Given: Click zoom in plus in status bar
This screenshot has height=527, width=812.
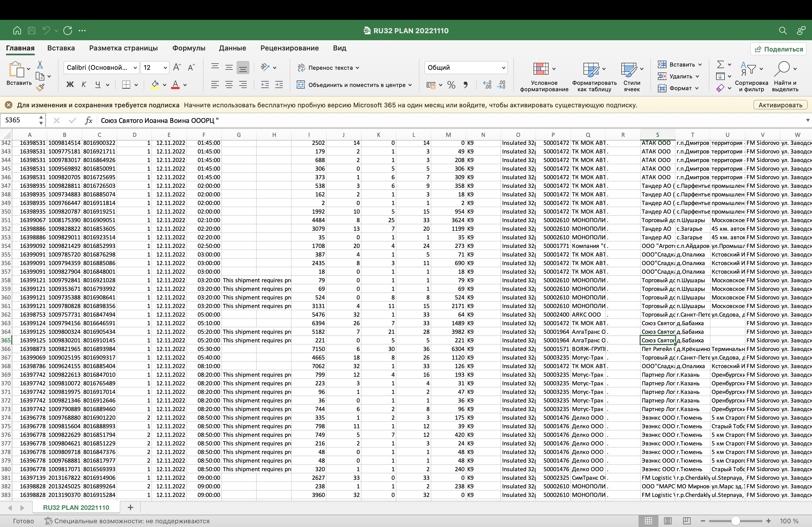Looking at the screenshot, I should [768, 521].
